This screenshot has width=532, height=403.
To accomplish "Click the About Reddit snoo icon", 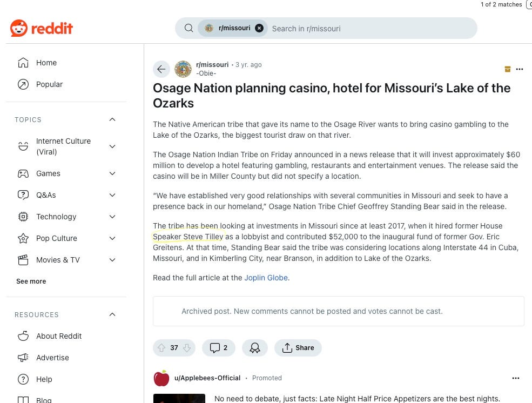I will coord(23,336).
